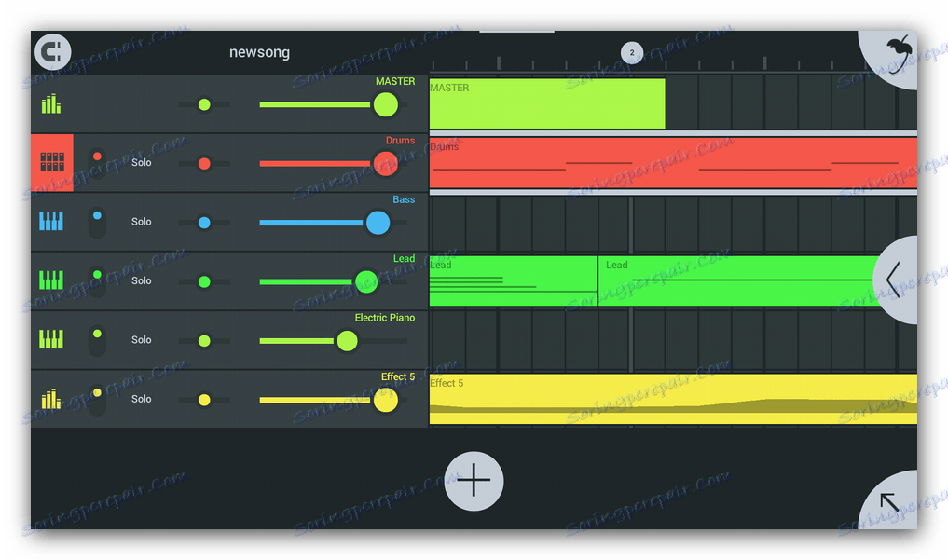948x560 pixels.
Task: Solo the Effect 5 track
Action: point(142,399)
